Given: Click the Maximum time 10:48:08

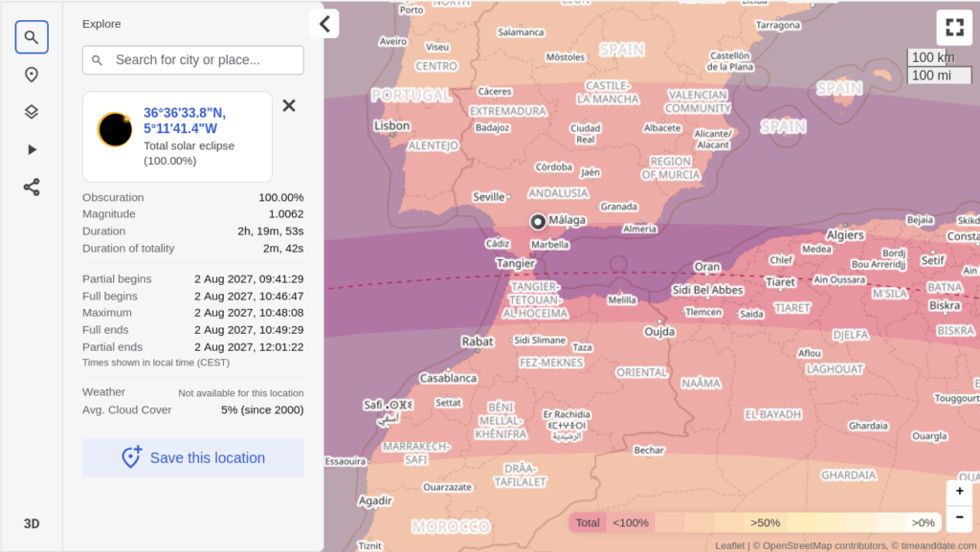Looking at the screenshot, I should coord(249,312).
